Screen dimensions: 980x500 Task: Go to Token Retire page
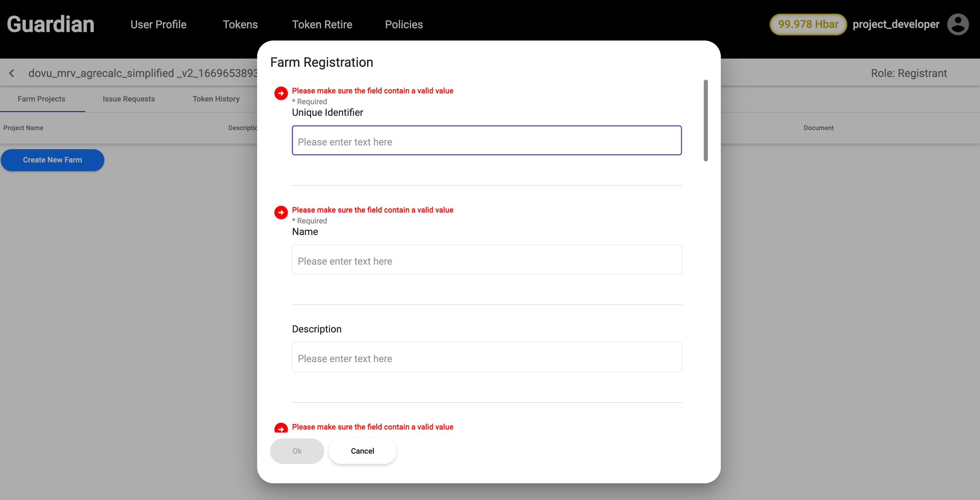[x=322, y=24]
